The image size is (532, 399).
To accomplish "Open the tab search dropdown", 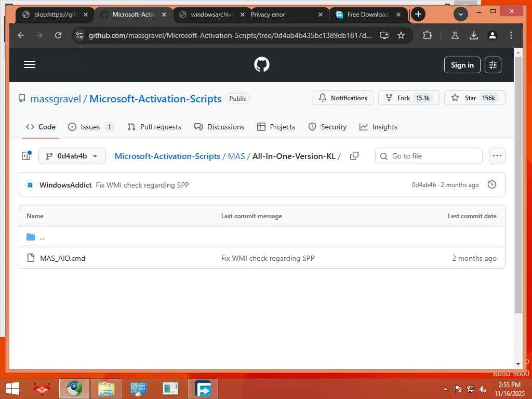I will 460,14.
